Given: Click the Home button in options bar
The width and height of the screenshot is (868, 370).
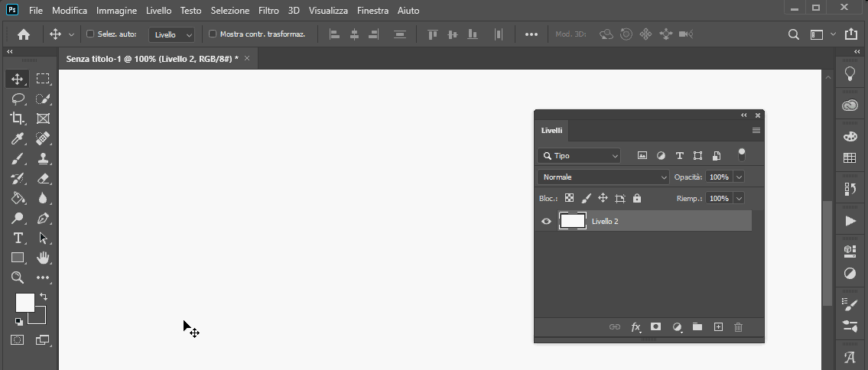Looking at the screenshot, I should point(24,34).
